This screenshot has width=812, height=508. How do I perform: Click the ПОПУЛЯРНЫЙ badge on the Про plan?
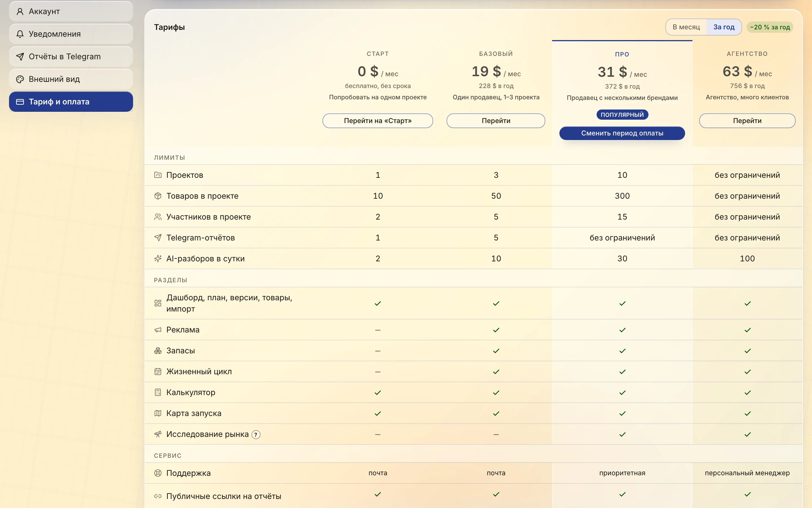pos(622,115)
